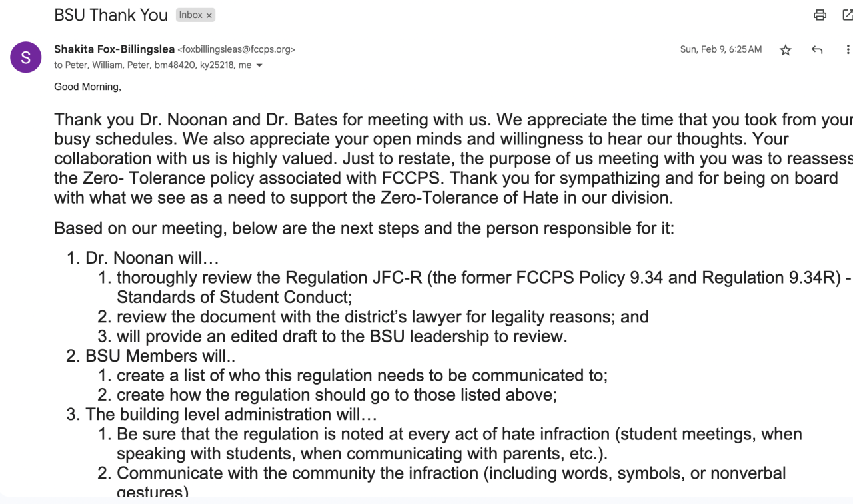Image resolution: width=853 pixels, height=504 pixels.
Task: Click the Good Morning greeting line
Action: click(x=87, y=87)
